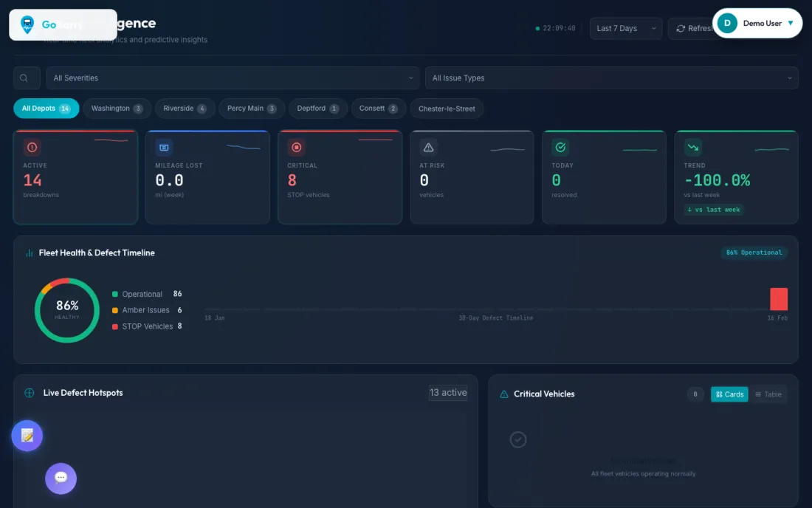Click the Today 0 resolved value

click(x=556, y=180)
